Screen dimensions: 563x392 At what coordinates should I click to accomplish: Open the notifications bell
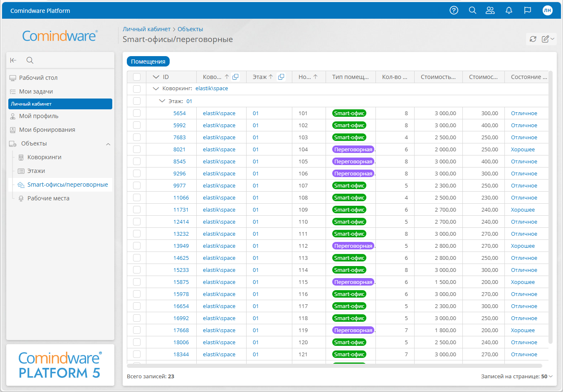509,10
